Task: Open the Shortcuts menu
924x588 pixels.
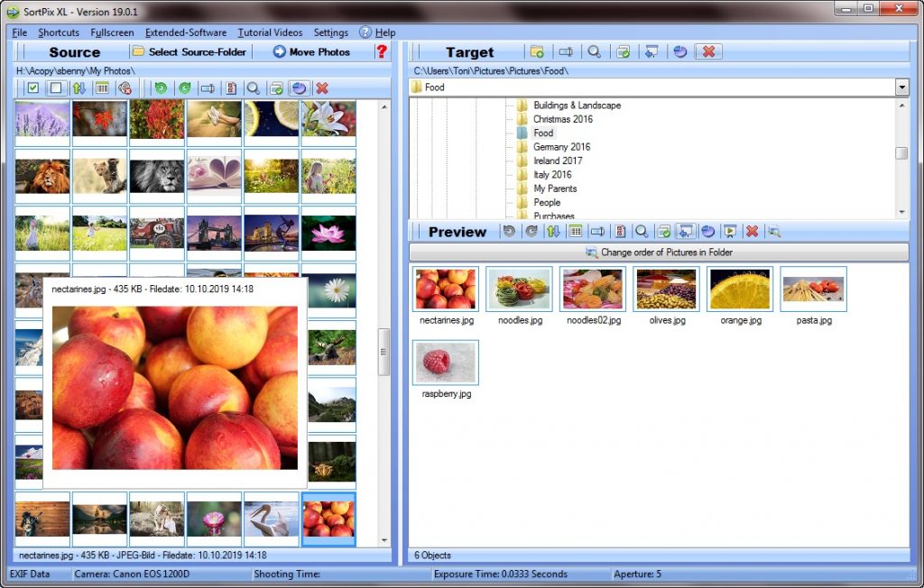Action: [x=59, y=32]
